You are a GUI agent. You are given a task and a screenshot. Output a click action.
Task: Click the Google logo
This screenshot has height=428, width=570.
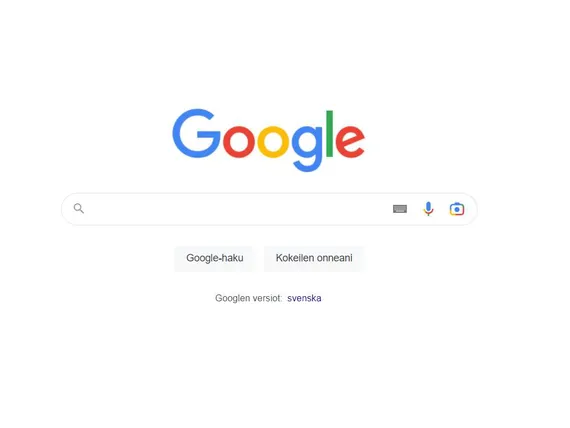[x=269, y=140]
